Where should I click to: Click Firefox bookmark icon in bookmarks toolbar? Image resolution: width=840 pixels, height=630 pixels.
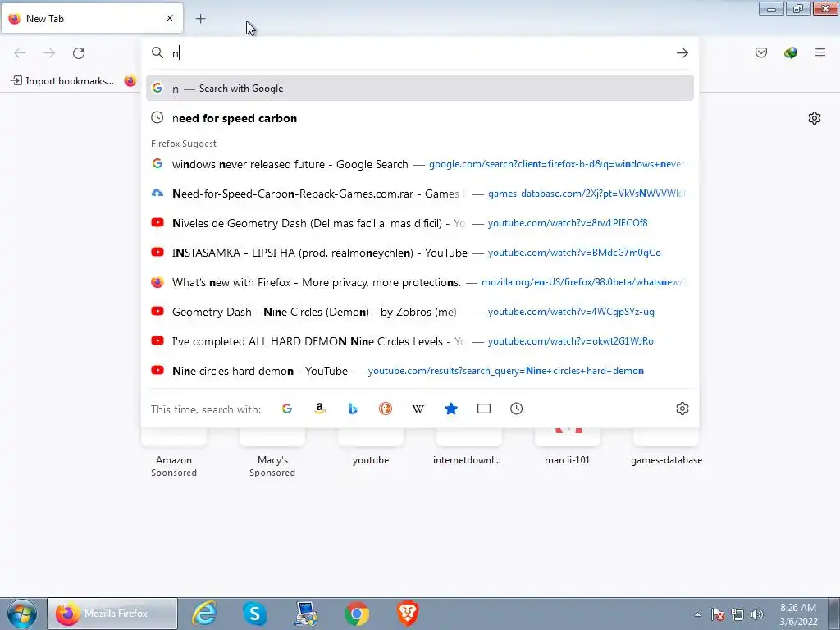click(x=130, y=81)
